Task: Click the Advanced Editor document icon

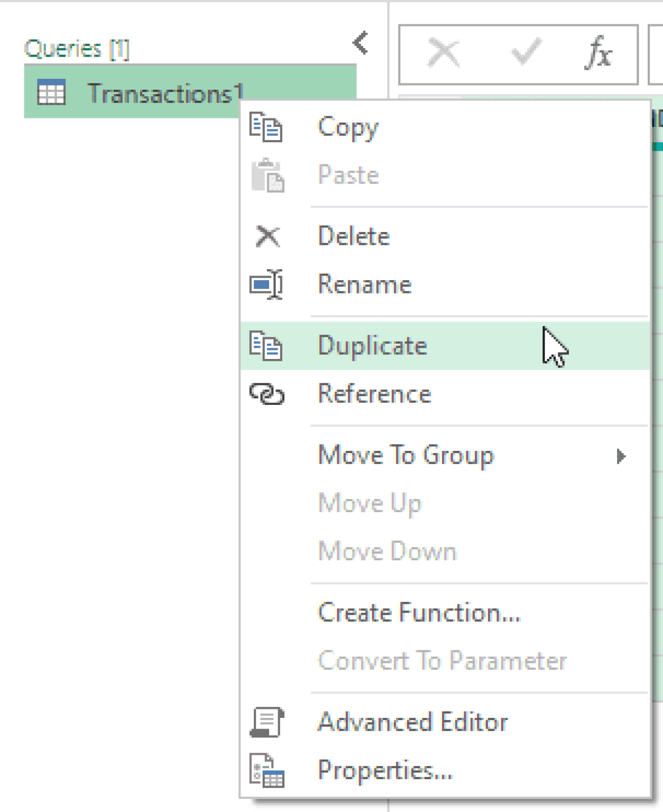Action: (x=267, y=722)
